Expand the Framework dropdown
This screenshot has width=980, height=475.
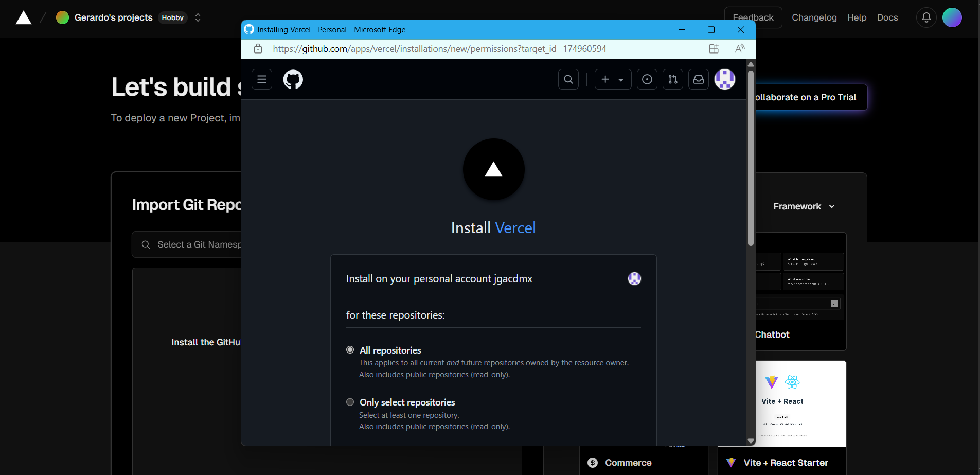tap(804, 206)
